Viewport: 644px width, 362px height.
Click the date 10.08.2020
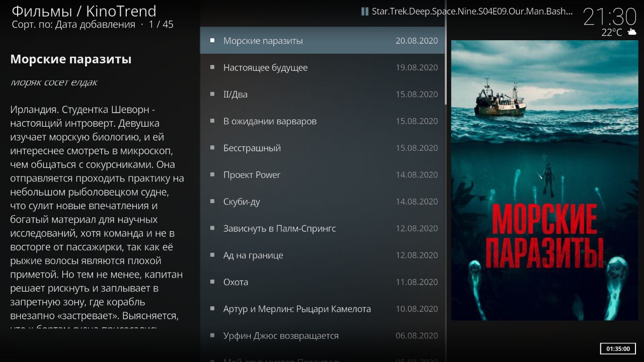click(x=417, y=309)
